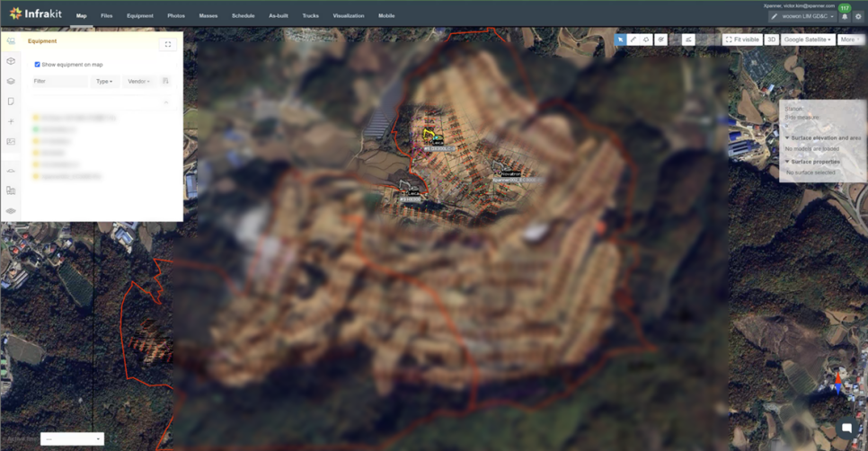Collapse Surface elevation and area section

click(x=787, y=138)
